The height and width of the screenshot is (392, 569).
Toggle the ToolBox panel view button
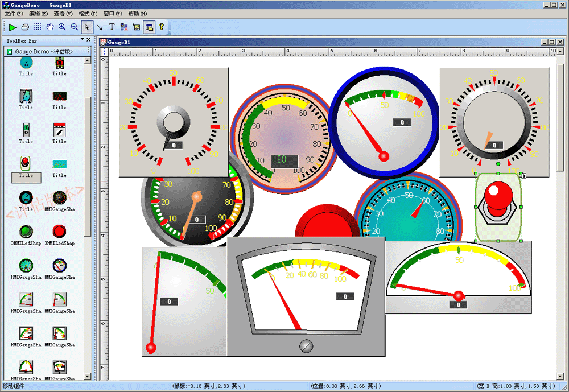(149, 27)
